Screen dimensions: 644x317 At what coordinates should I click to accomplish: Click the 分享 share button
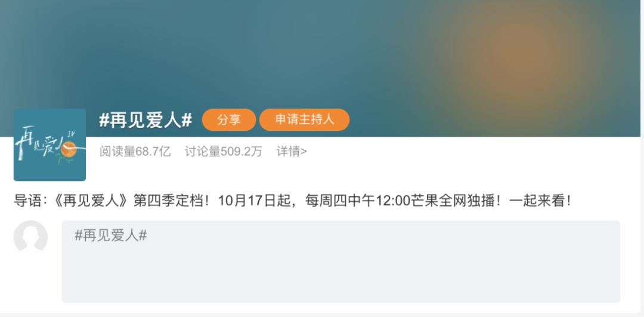pyautogui.click(x=229, y=119)
